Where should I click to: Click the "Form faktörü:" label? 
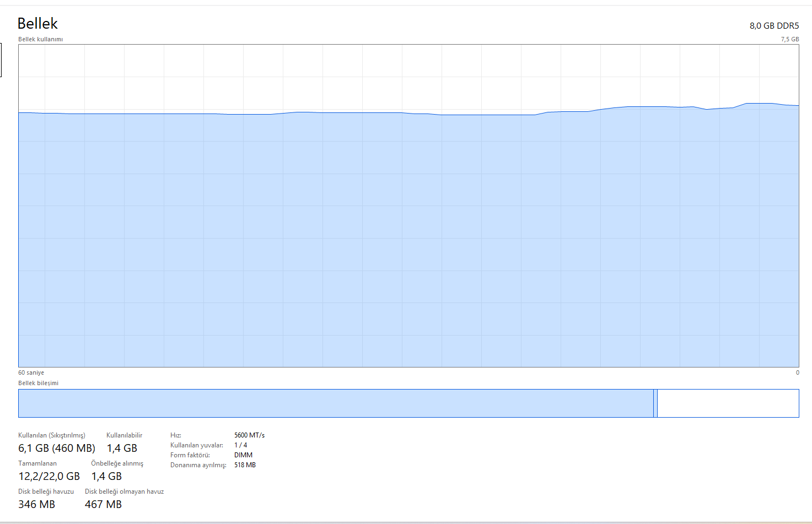[190, 455]
